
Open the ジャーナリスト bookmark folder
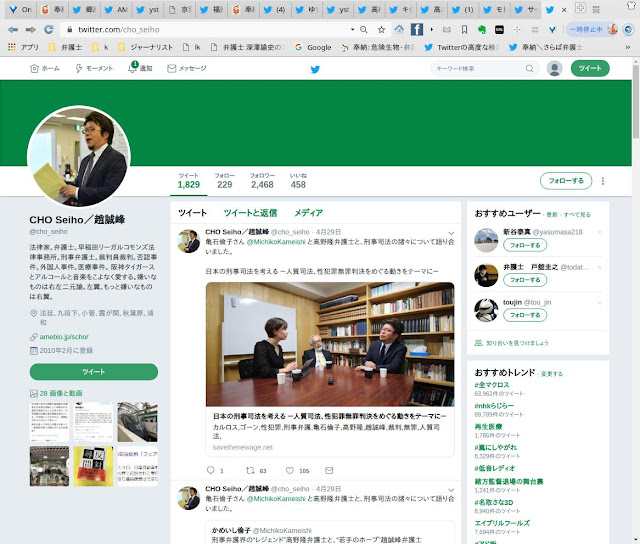click(146, 47)
